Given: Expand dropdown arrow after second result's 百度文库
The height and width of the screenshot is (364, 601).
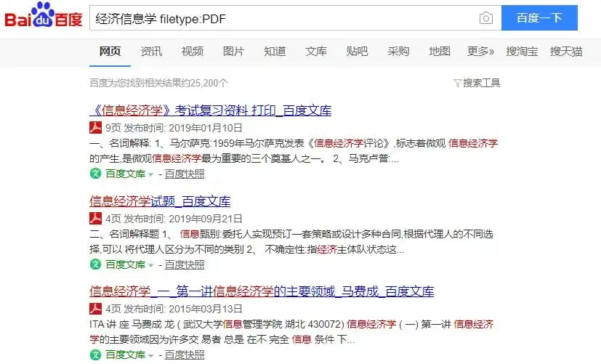Looking at the screenshot, I should pos(151,265).
